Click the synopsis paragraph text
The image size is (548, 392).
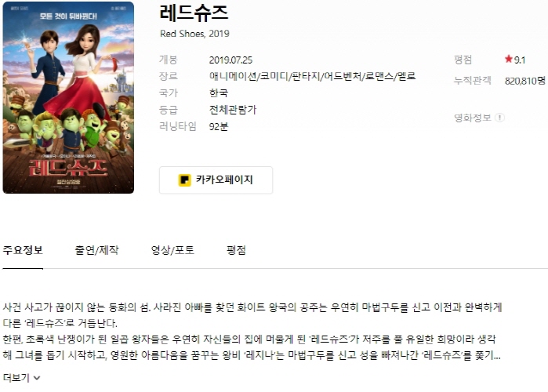[252, 331]
